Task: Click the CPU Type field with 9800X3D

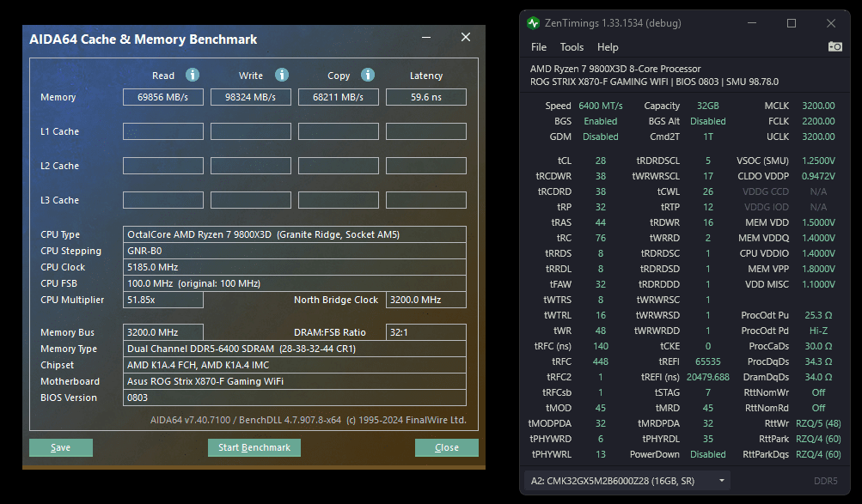Action: (x=295, y=234)
